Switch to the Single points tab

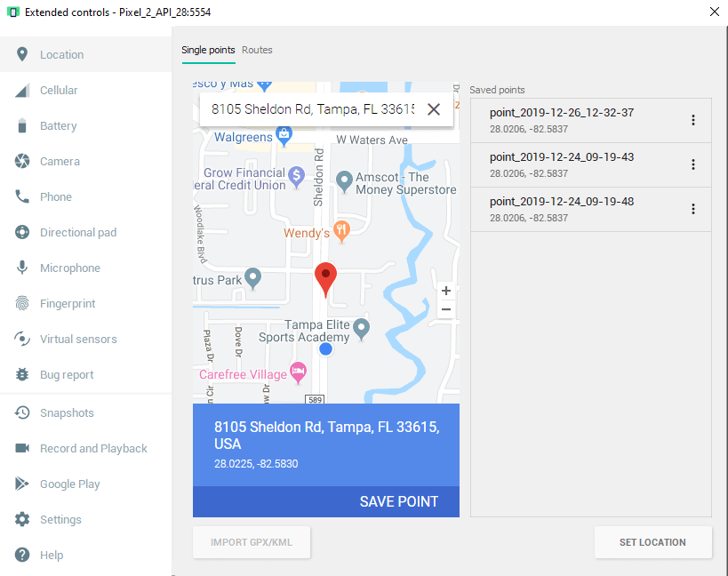click(x=208, y=50)
